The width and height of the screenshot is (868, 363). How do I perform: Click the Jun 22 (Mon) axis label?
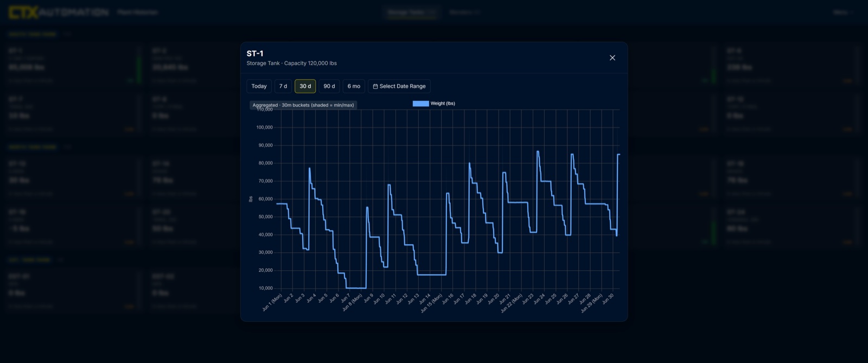512,303
